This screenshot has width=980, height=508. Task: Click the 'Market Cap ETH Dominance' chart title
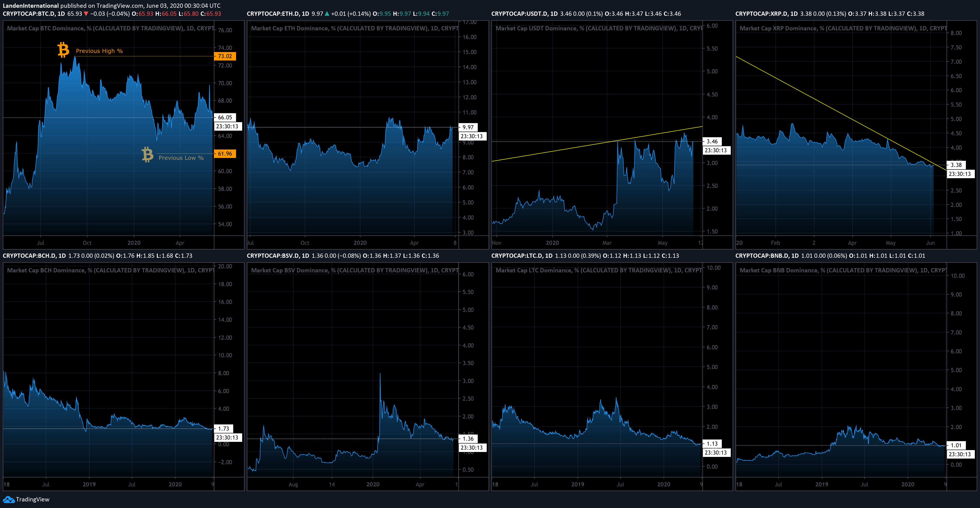point(355,28)
